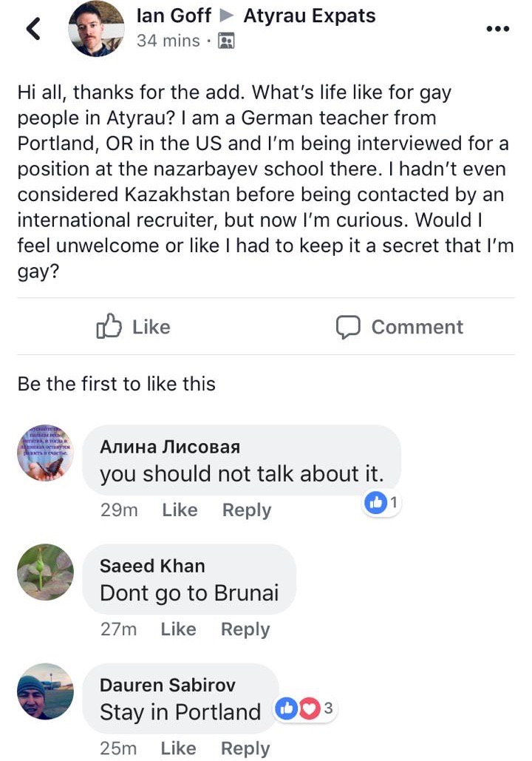
Task: Like the 'you should not talk about it' comment
Action: point(180,510)
